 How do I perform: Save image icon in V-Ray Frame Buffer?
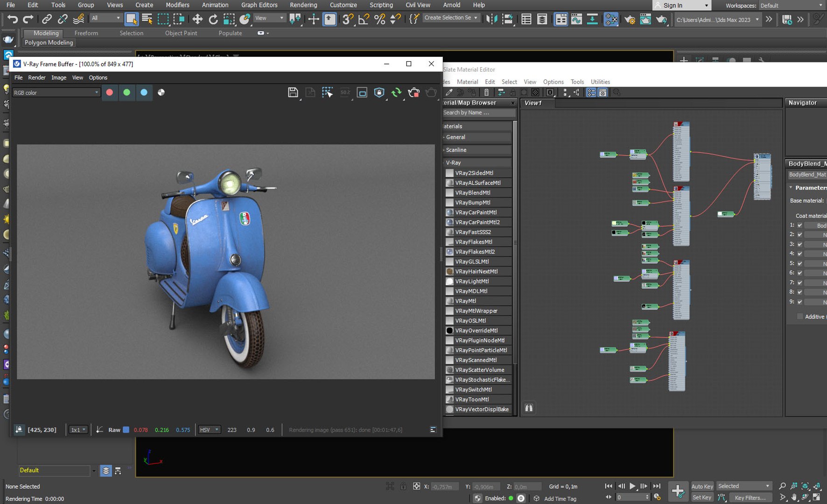click(293, 92)
